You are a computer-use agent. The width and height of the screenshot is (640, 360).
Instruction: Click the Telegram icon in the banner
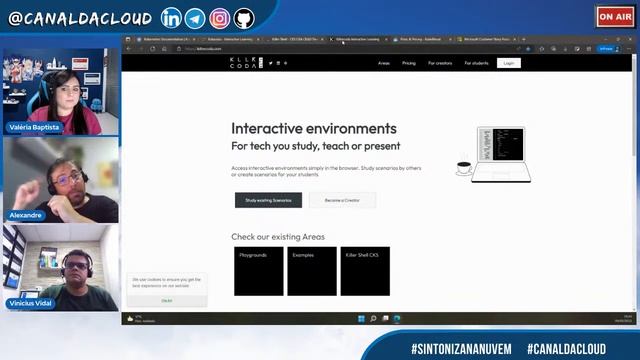195,18
